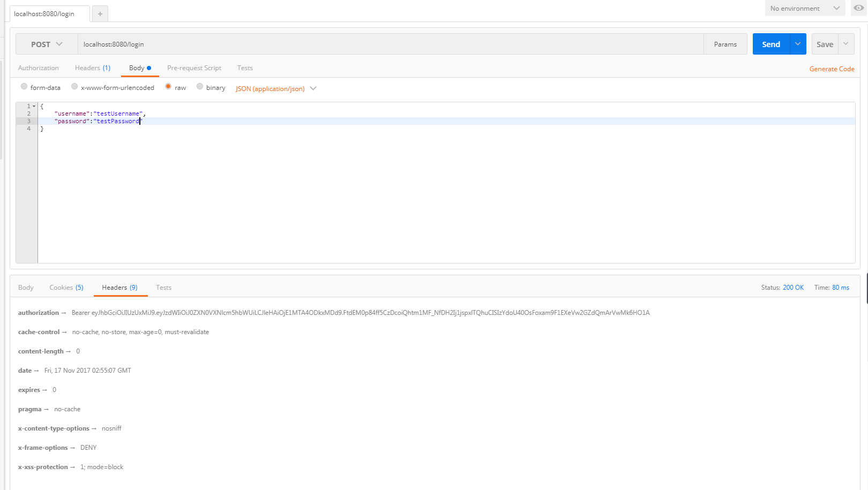Click the username line in body editor
868x490 pixels.
coord(446,114)
